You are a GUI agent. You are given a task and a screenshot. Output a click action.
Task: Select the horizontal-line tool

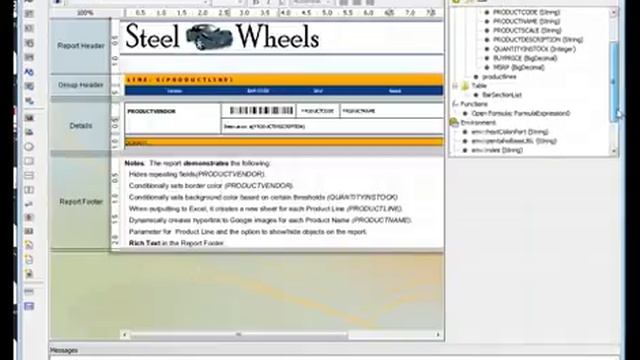29,175
